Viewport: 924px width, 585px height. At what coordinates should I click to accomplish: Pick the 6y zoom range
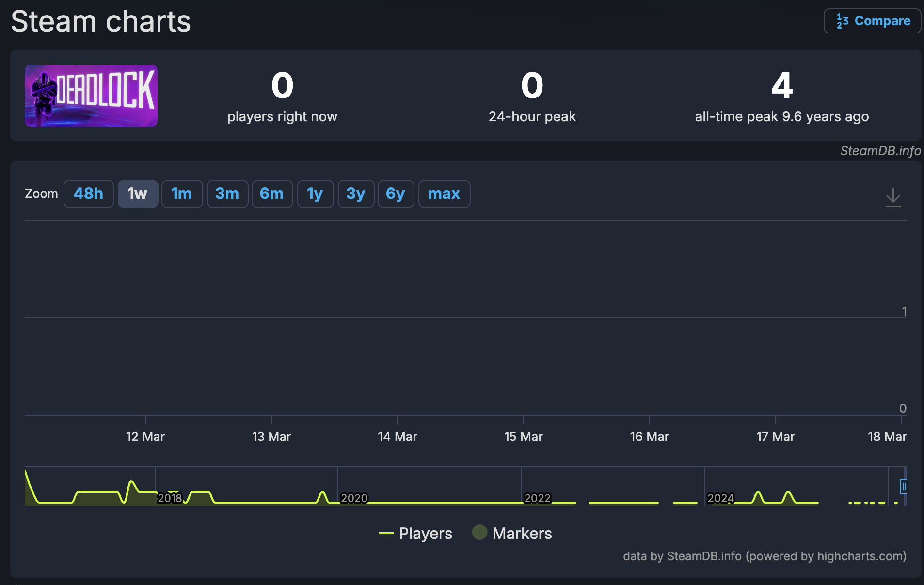(x=396, y=194)
